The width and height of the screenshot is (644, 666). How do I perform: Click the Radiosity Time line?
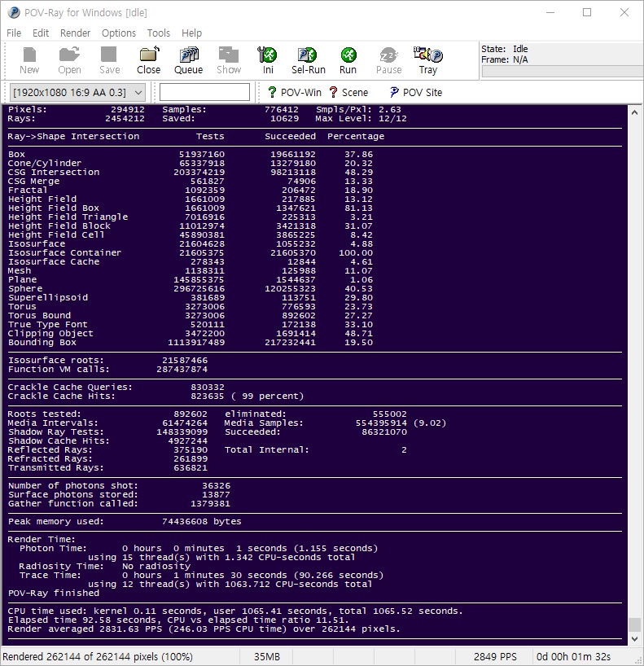[x=104, y=566]
